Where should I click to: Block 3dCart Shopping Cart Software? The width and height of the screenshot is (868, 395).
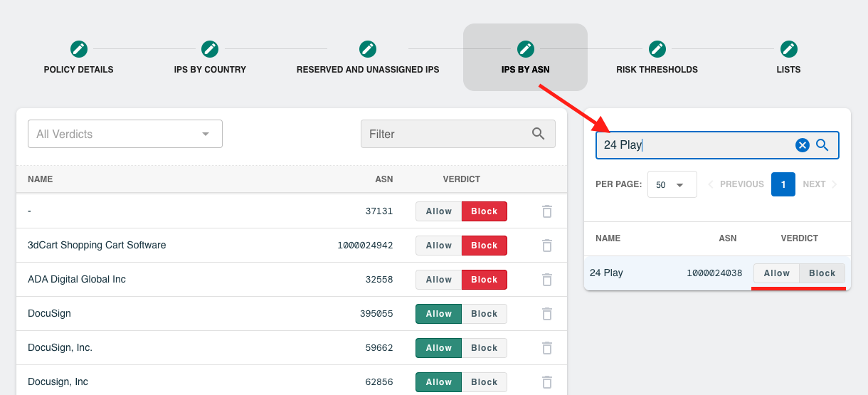click(485, 246)
